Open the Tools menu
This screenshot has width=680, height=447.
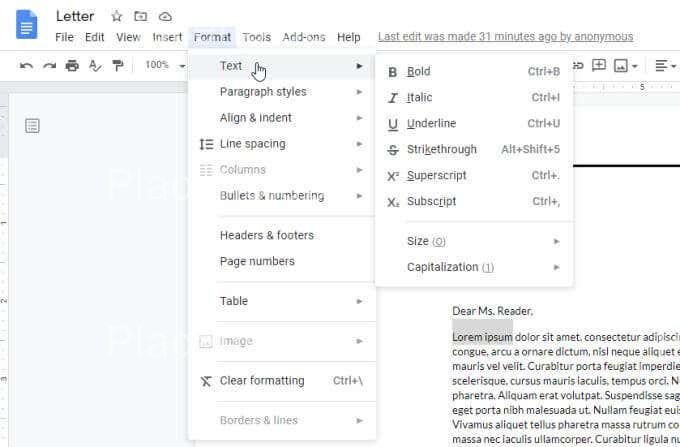[256, 37]
